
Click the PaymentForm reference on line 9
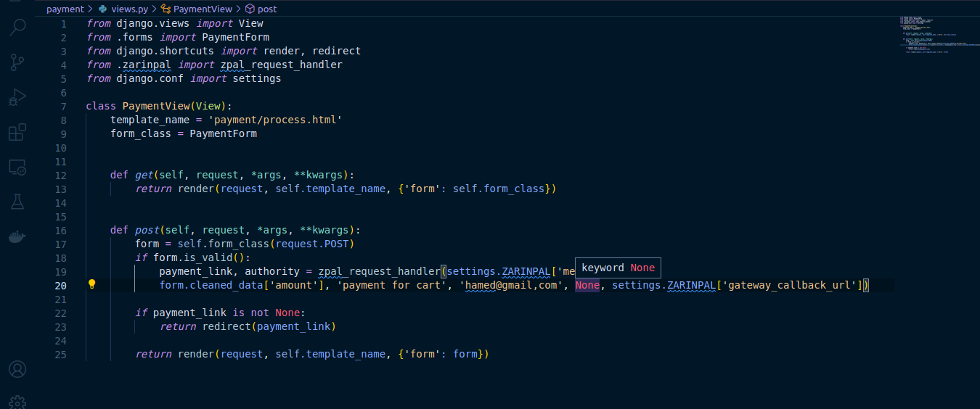(x=224, y=133)
